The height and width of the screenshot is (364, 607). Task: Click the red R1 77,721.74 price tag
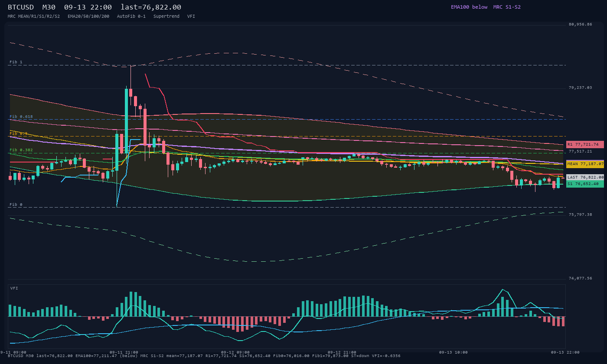point(585,144)
